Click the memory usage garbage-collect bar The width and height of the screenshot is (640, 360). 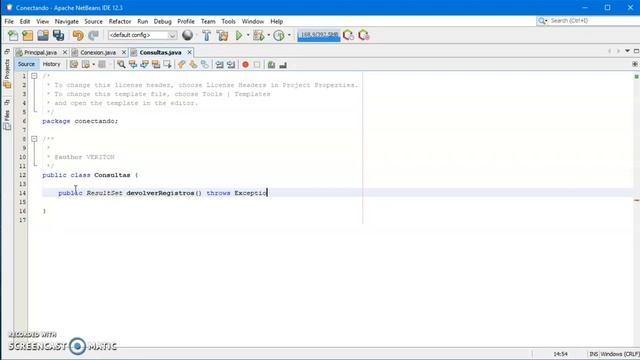(318, 35)
